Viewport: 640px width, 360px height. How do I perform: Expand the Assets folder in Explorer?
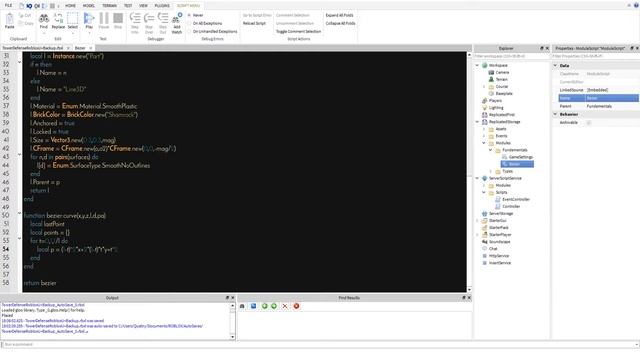click(x=484, y=129)
